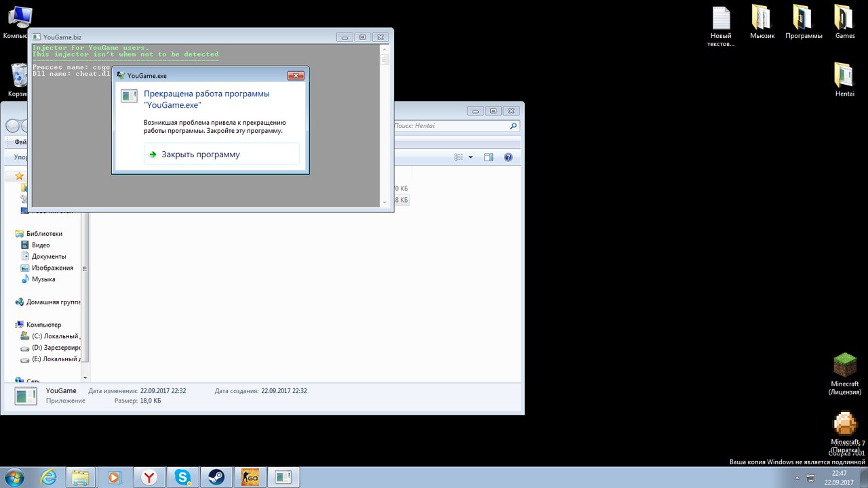Select the Recycle Bin desktop icon
This screenshot has height=488, width=868.
click(x=17, y=81)
